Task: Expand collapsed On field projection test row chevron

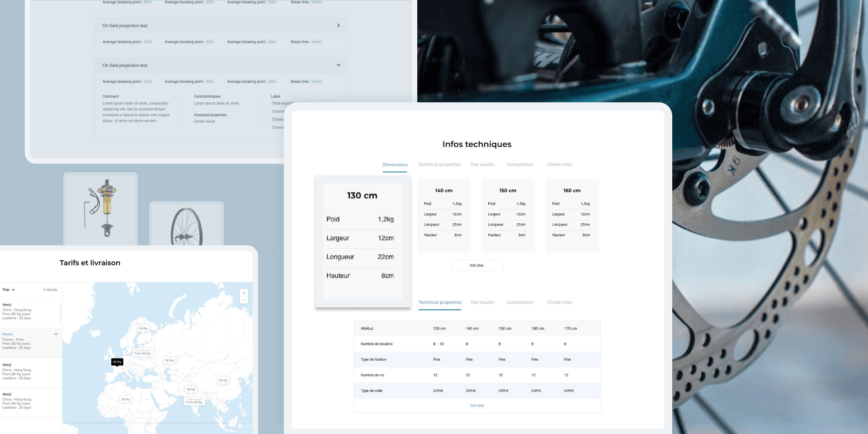Action: coord(338,25)
